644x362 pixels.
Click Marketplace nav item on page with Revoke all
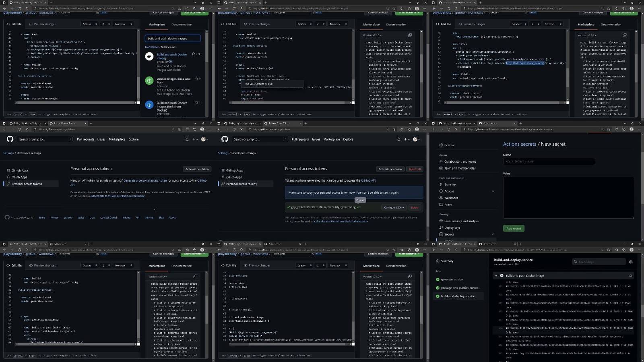click(x=332, y=139)
